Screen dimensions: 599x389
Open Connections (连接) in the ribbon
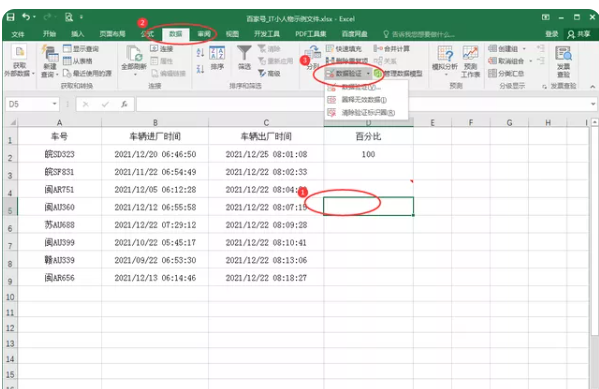pyautogui.click(x=162, y=49)
